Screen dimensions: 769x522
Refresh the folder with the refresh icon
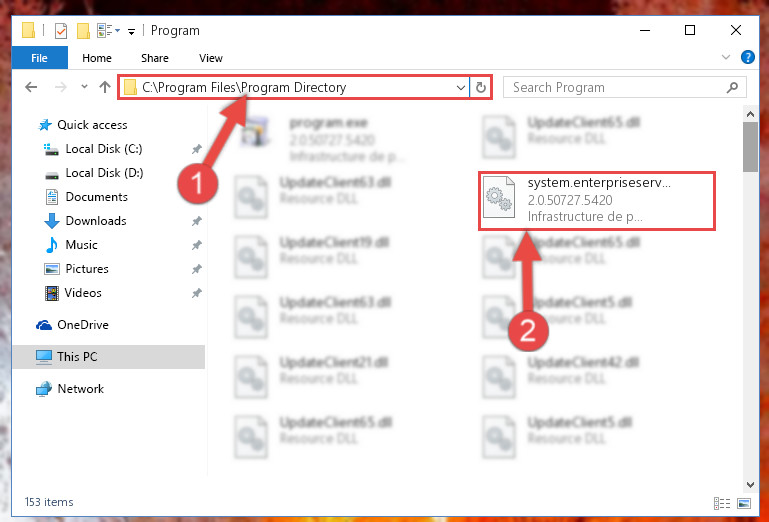481,87
